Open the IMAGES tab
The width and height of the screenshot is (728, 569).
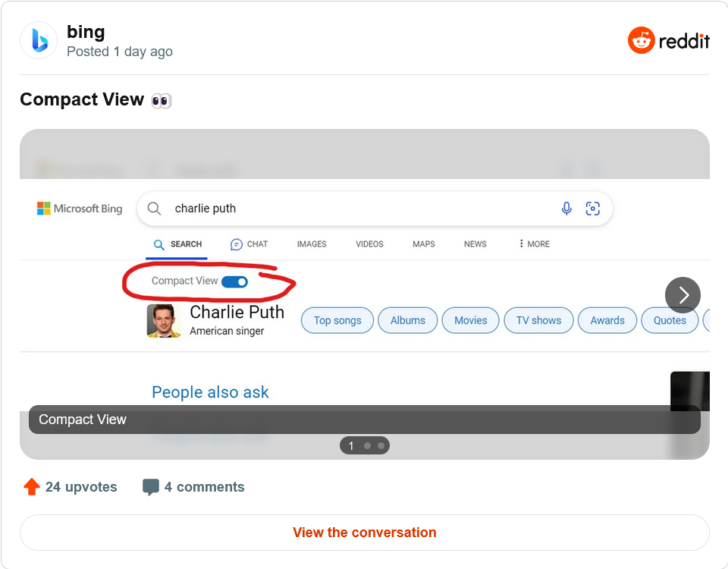pos(312,244)
